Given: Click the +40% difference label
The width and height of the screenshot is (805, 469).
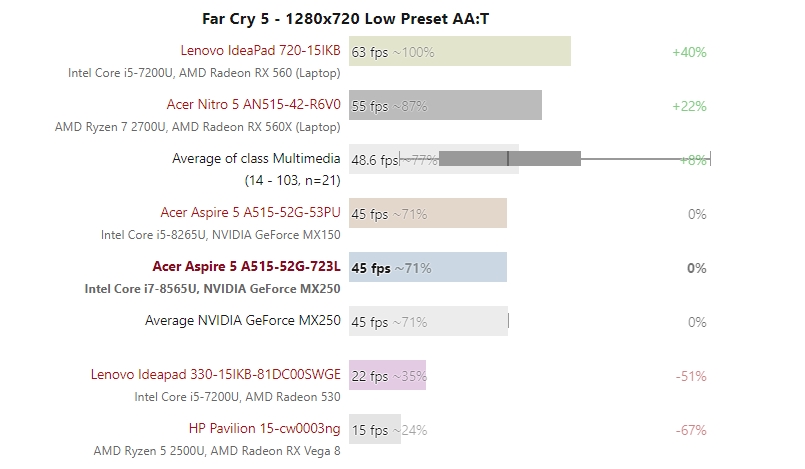Looking at the screenshot, I should click(x=690, y=52).
